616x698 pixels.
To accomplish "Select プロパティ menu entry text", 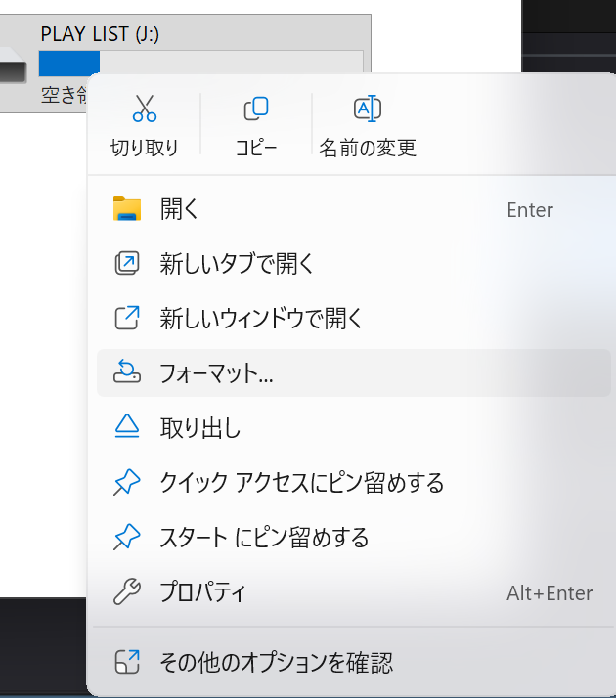I will (203, 592).
